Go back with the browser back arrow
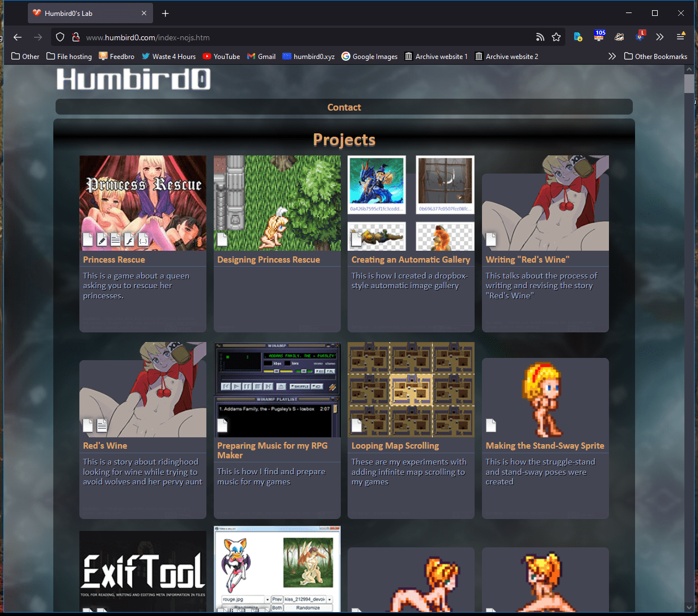 (18, 37)
